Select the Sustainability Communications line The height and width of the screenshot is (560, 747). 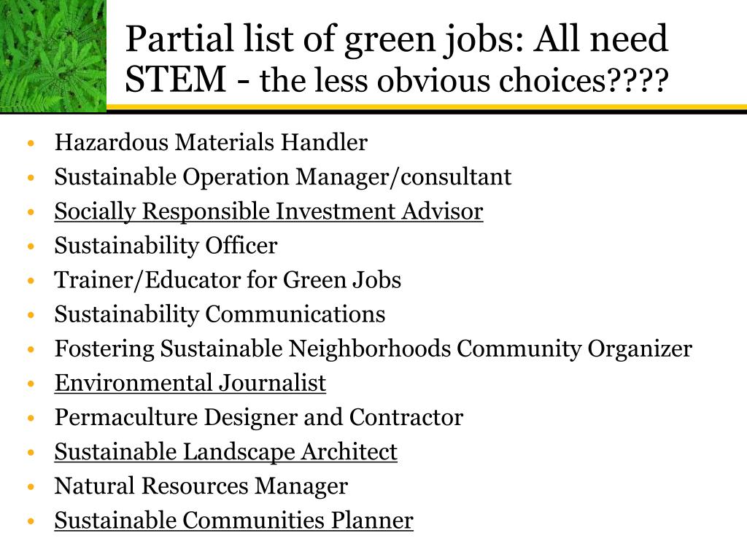220,314
